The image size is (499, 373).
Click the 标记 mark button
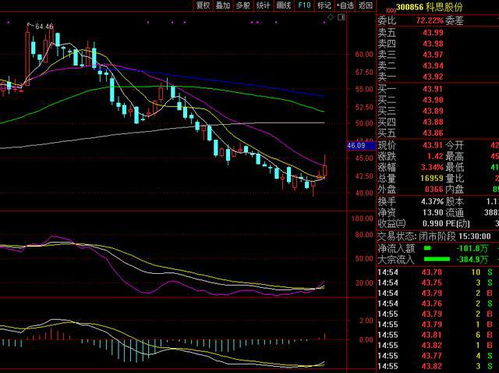324,5
